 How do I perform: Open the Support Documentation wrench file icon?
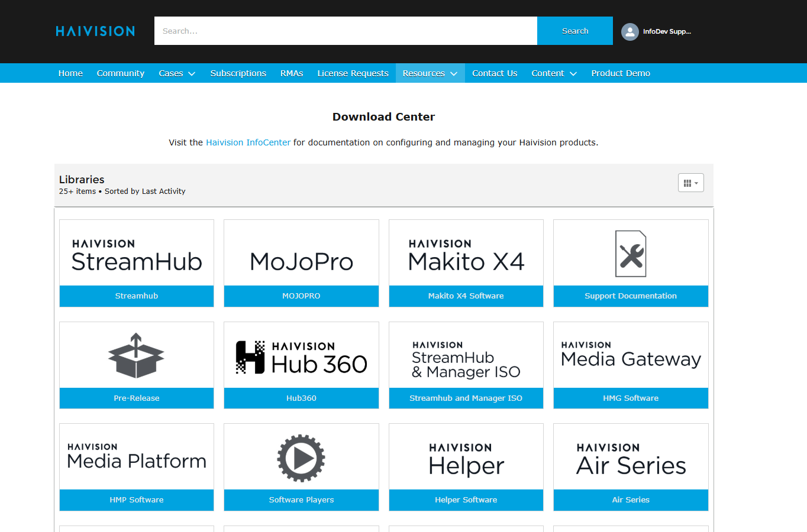(631, 254)
